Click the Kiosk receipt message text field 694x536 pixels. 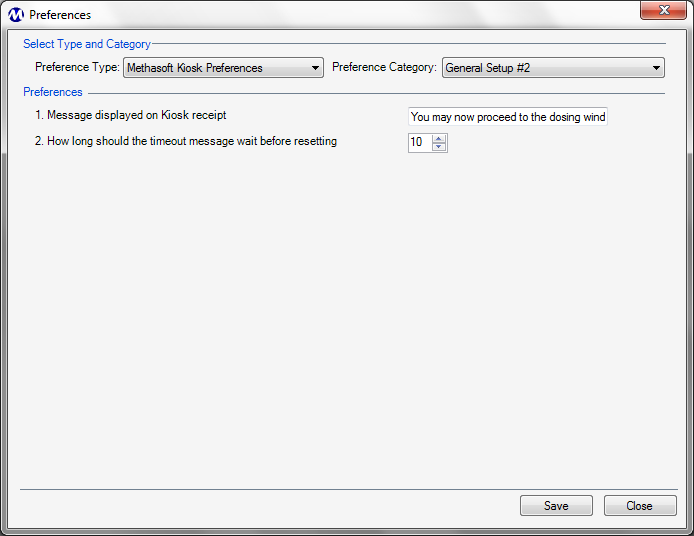pyautogui.click(x=508, y=117)
